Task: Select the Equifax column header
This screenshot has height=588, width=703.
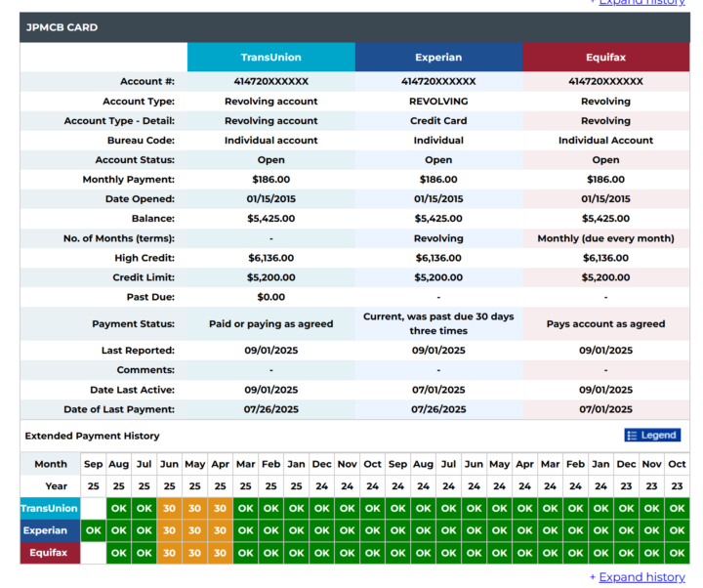Action: tap(605, 57)
